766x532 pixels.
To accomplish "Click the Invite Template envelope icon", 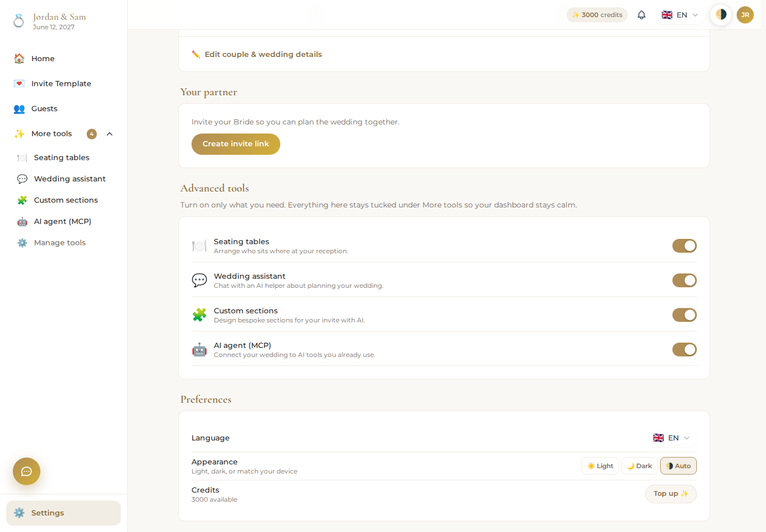I will [x=19, y=84].
